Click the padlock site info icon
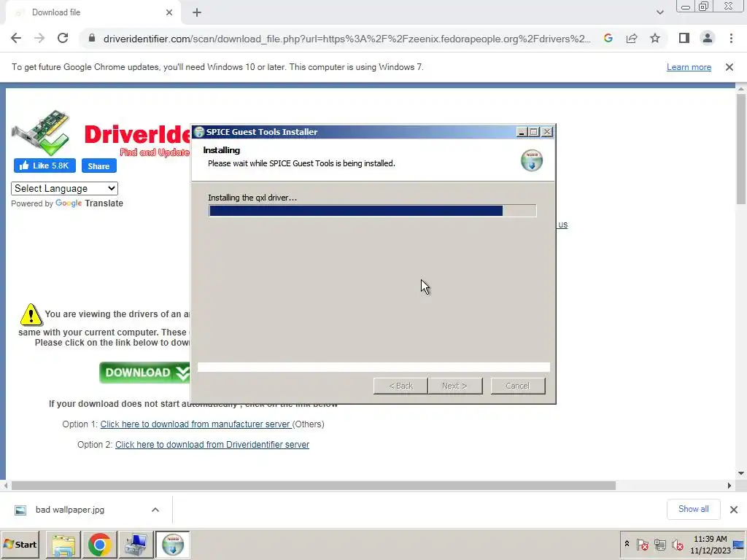The height and width of the screenshot is (560, 747). coord(92,39)
